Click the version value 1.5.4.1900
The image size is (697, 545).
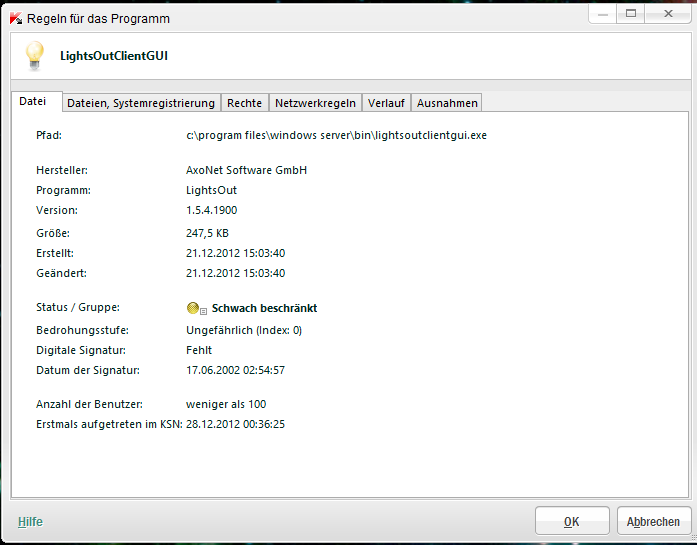point(212,210)
